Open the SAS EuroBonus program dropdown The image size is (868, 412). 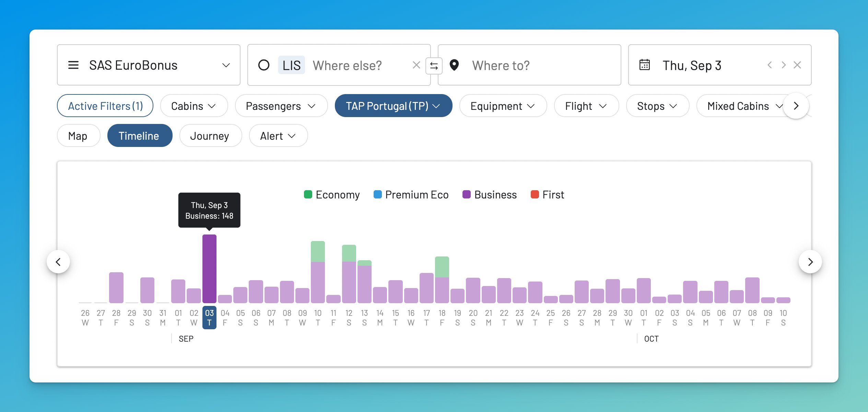coord(148,65)
